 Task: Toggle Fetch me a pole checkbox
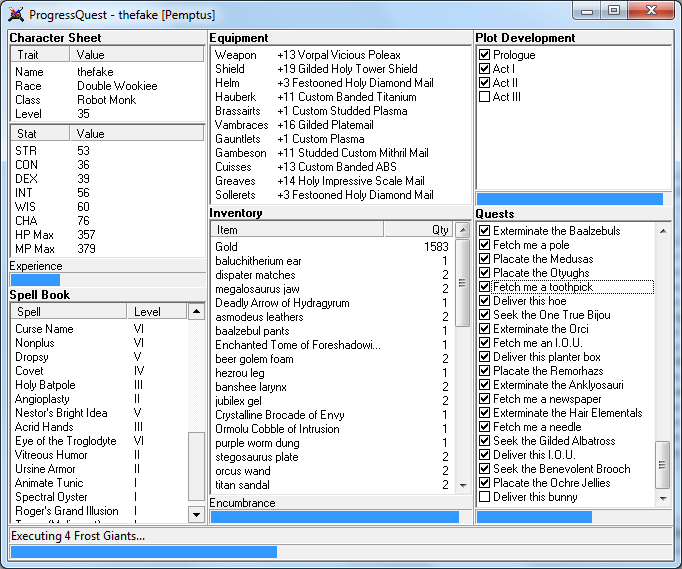(x=484, y=245)
